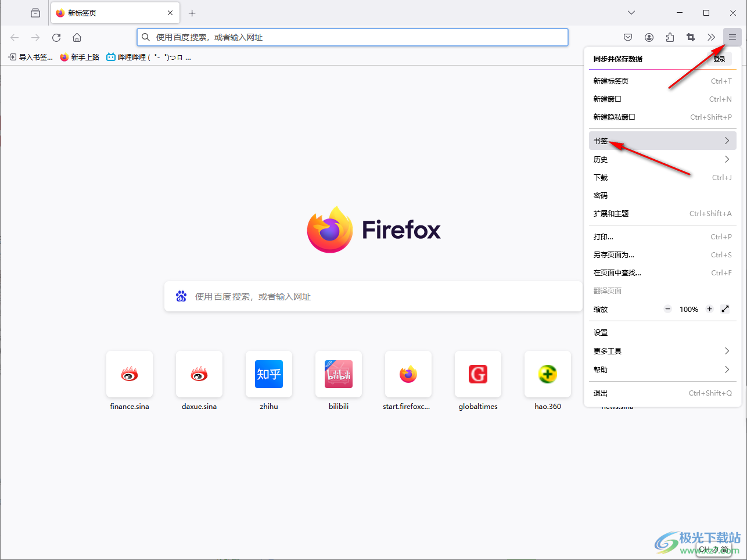
Task: Choose 另存页面为... menu item
Action: click(x=662, y=254)
